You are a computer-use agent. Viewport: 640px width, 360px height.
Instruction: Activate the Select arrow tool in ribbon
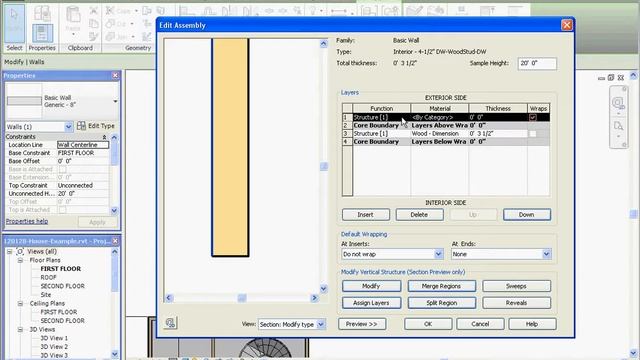[x=14, y=23]
